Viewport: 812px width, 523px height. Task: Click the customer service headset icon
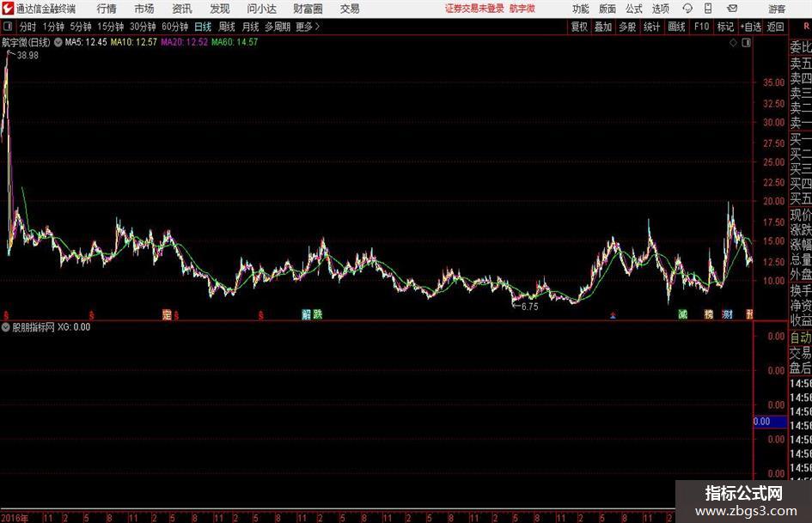pyautogui.click(x=687, y=9)
